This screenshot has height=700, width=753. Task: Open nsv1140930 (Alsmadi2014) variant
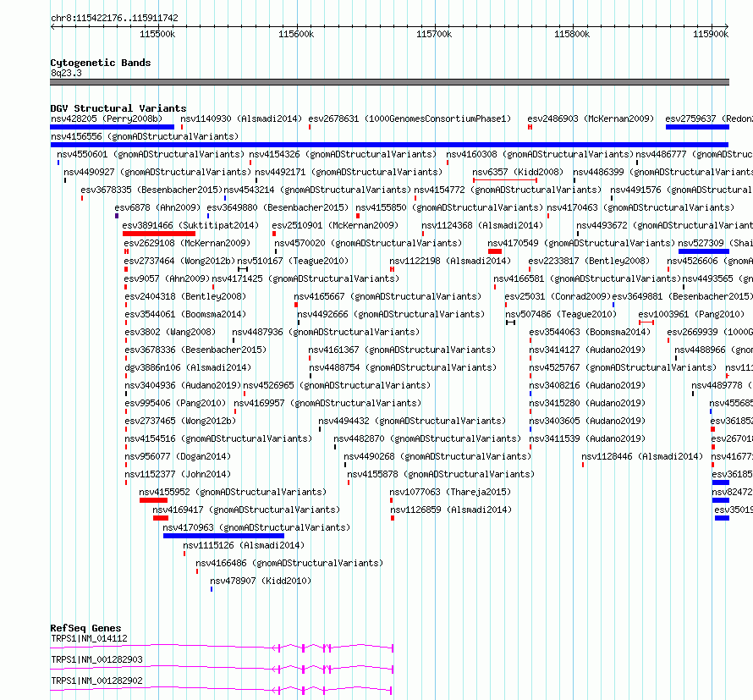click(x=241, y=119)
